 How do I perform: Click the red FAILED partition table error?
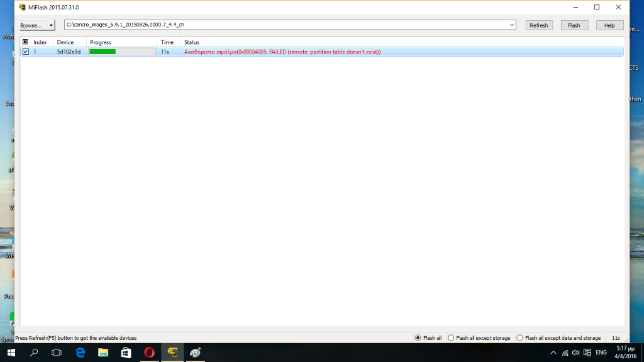282,52
